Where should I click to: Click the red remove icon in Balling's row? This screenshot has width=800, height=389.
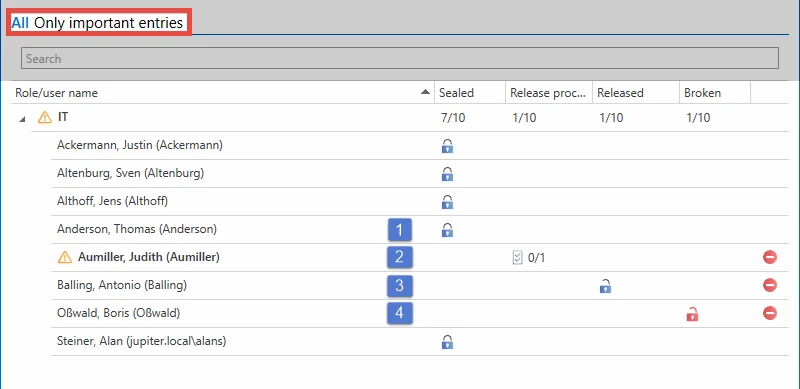pyautogui.click(x=770, y=285)
